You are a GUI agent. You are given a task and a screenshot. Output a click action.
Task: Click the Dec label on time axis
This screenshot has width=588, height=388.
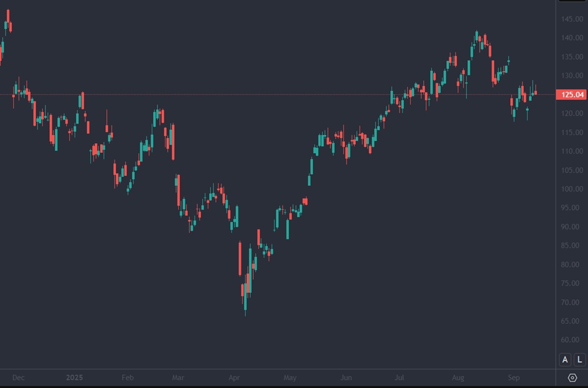tap(19, 377)
